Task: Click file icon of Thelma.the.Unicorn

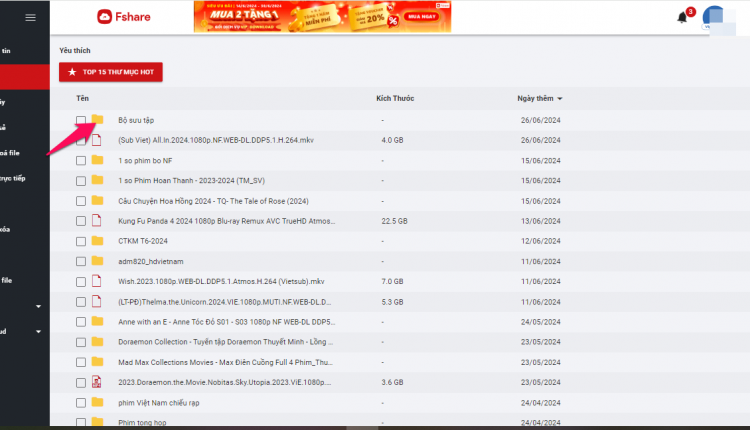Action: tap(97, 301)
